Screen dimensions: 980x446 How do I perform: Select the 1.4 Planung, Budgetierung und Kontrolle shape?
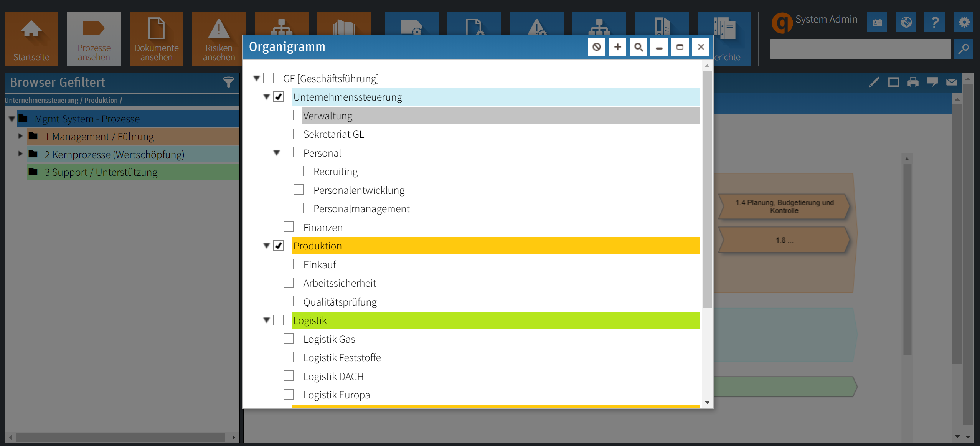(x=784, y=207)
